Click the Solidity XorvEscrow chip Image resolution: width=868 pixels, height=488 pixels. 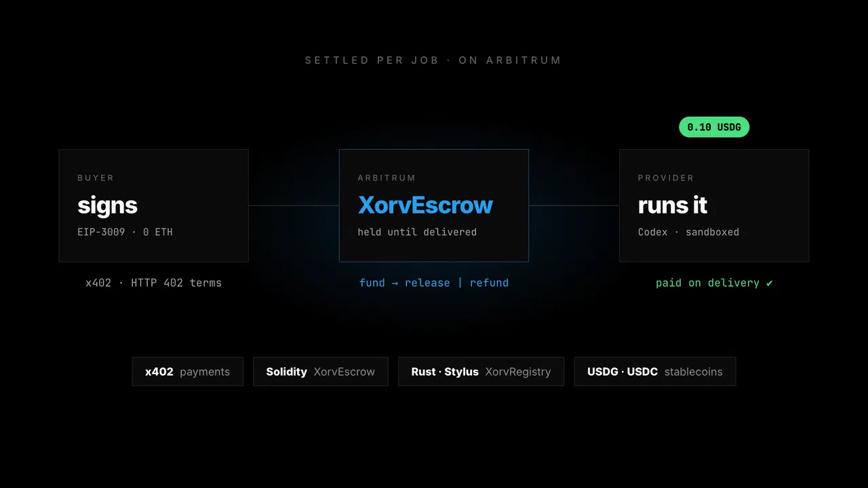pos(321,371)
